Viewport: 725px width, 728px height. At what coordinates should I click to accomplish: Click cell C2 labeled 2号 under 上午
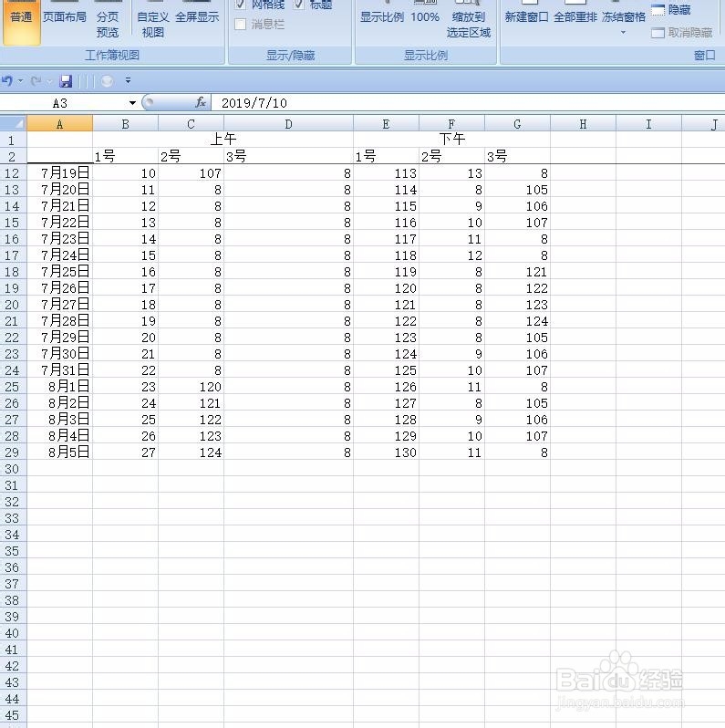click(191, 156)
